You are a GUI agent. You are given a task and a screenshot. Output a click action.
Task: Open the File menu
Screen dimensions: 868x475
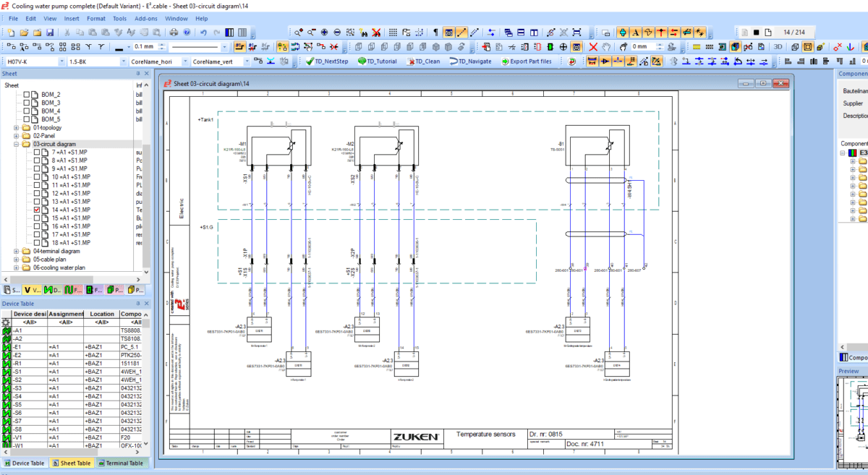[x=14, y=18]
